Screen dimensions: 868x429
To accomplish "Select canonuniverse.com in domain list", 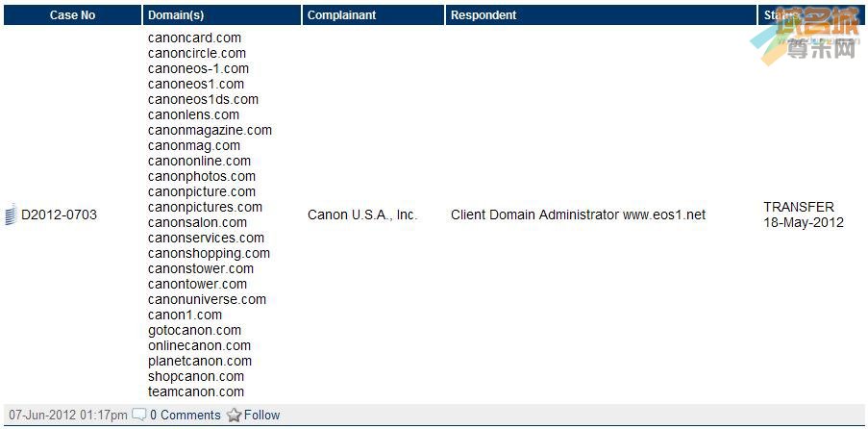I will 207,299.
